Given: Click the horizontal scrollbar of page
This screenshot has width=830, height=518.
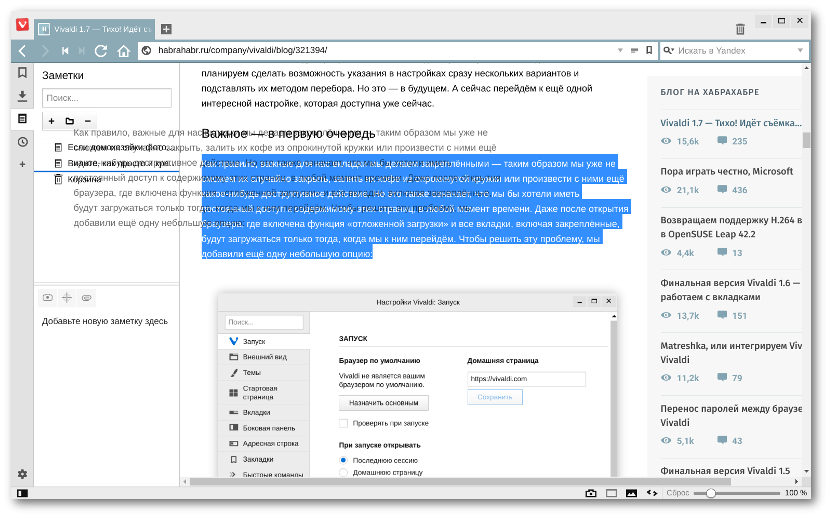Looking at the screenshot, I should tap(460, 481).
